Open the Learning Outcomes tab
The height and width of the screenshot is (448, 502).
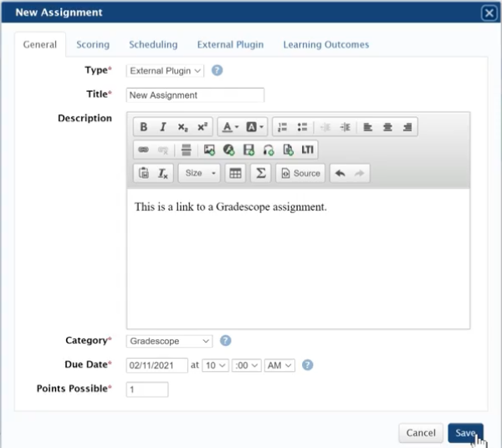point(325,44)
